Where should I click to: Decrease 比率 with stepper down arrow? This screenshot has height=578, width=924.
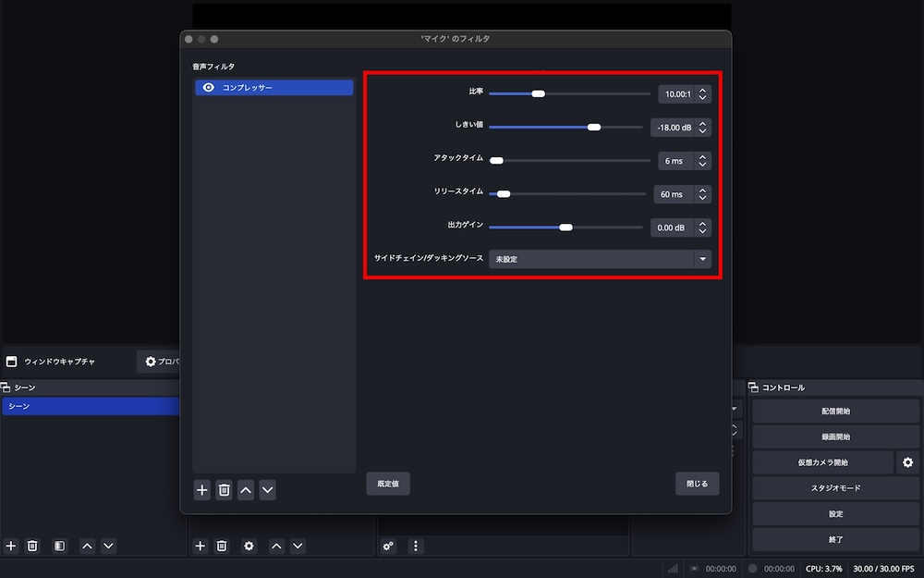(x=702, y=98)
